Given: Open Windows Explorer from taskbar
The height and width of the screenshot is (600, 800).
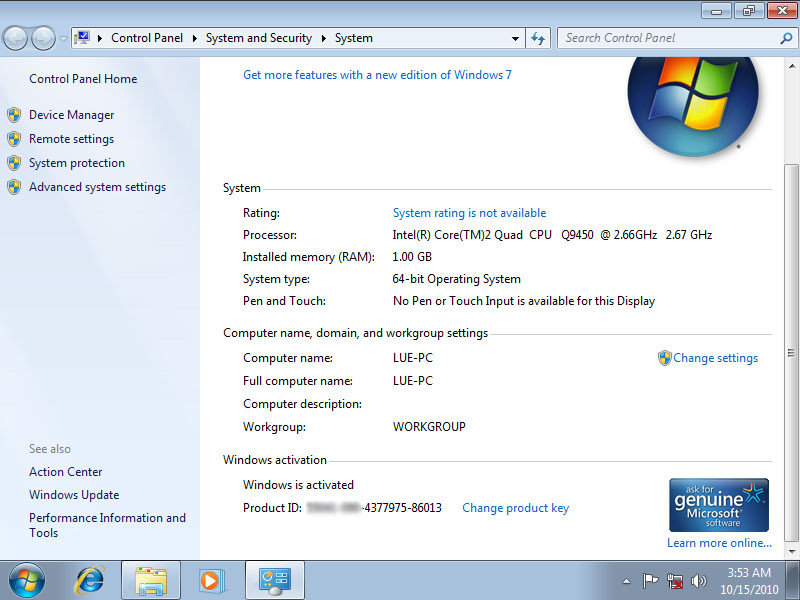Looking at the screenshot, I should point(151,581).
